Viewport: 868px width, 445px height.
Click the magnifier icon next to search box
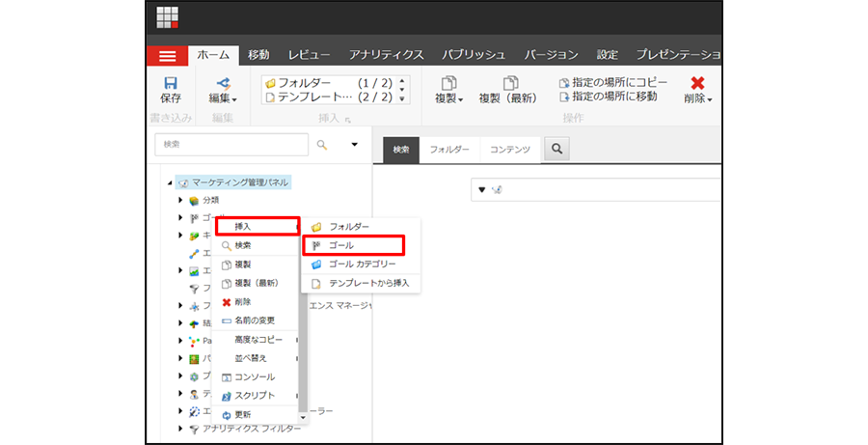click(322, 145)
